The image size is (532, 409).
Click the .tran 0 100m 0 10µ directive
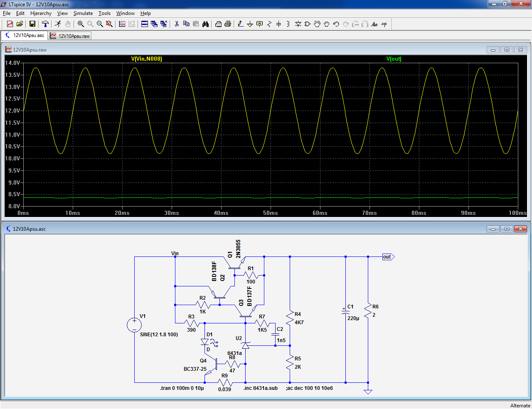pos(182,388)
